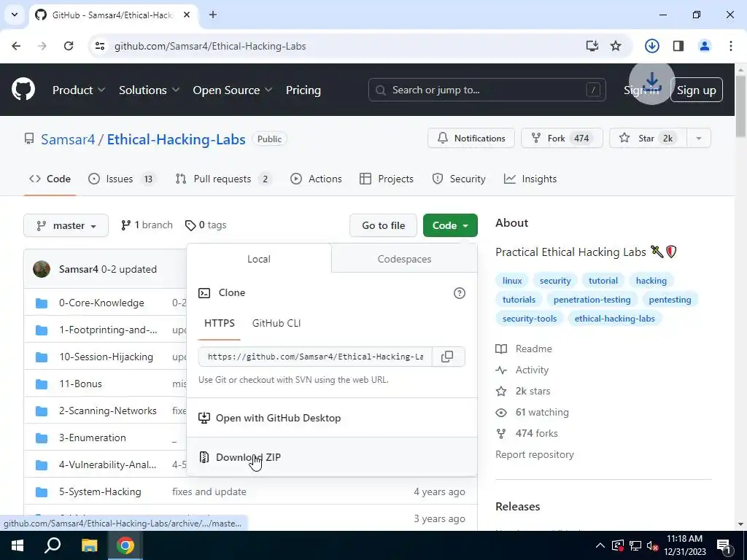The image size is (747, 560).
Task: Click the GitHub search field
Action: pos(487,90)
